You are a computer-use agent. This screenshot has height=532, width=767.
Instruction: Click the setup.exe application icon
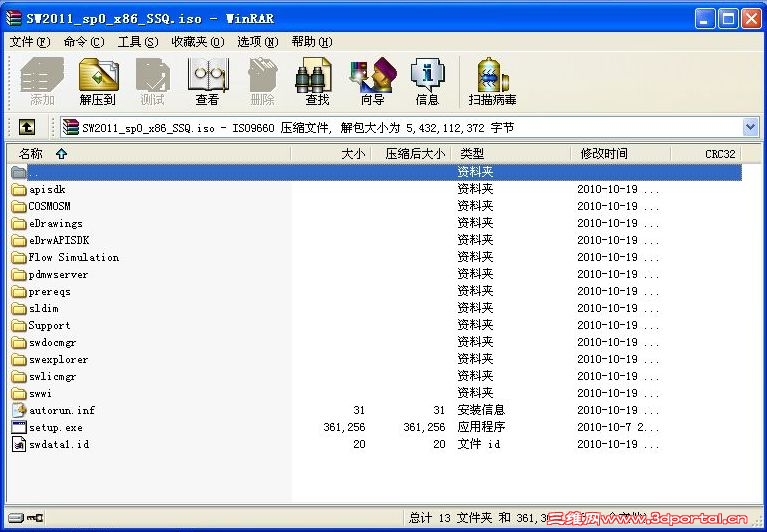(19, 427)
